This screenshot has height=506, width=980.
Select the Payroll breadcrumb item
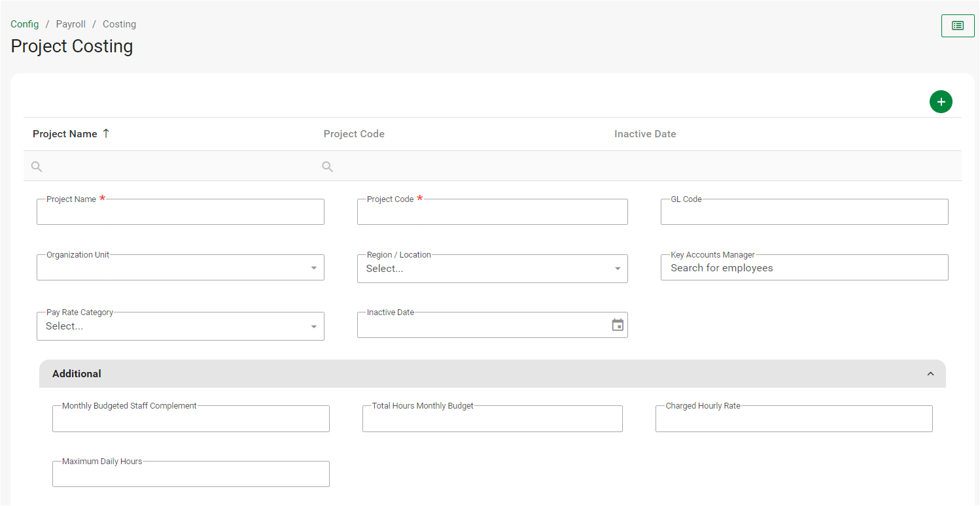(x=71, y=24)
